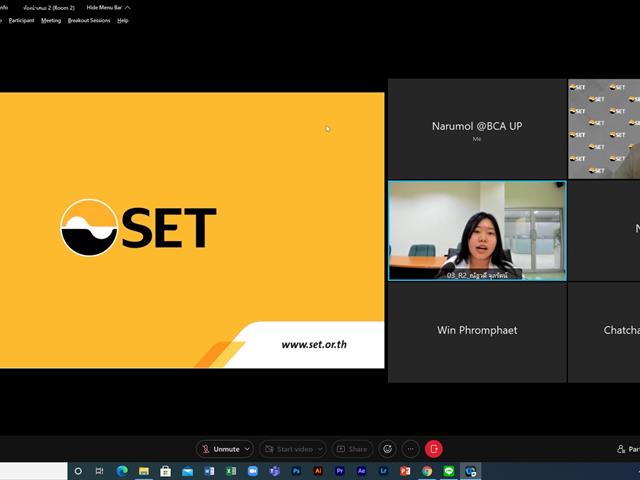Open Illustrator from taskbar

[318, 471]
